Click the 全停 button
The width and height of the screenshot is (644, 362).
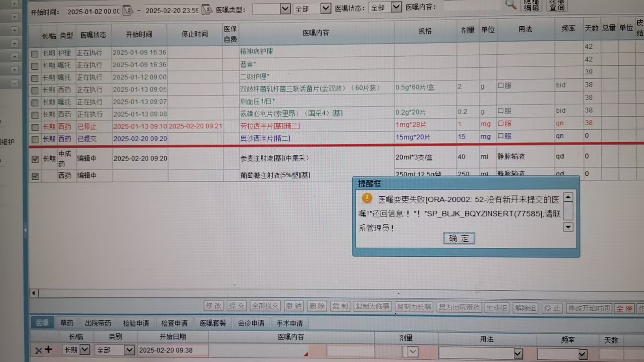tap(624, 308)
